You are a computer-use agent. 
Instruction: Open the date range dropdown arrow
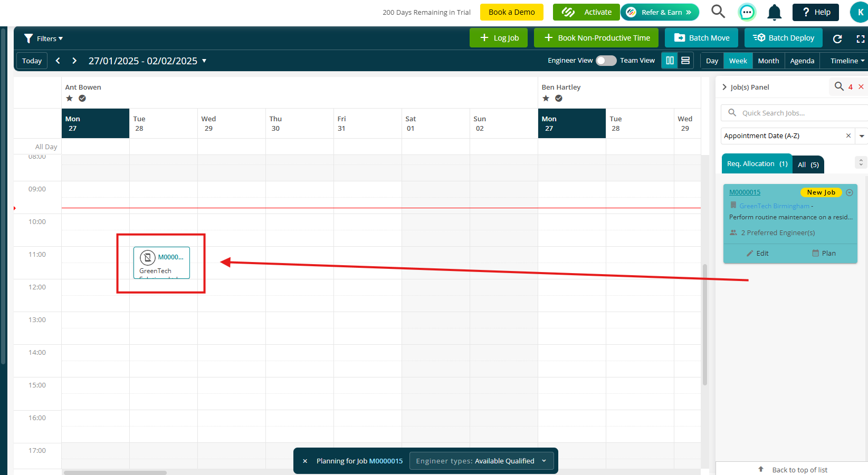coord(204,61)
